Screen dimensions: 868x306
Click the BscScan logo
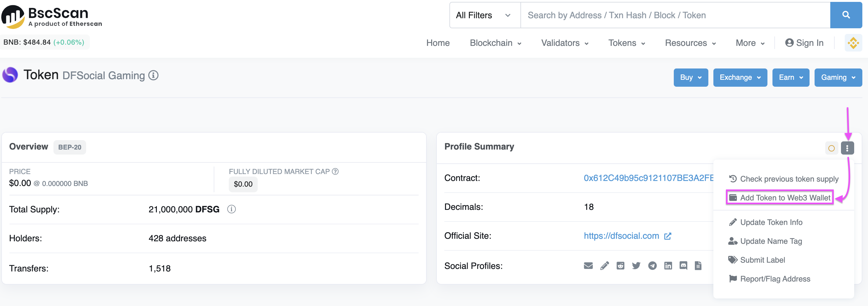[x=52, y=17]
